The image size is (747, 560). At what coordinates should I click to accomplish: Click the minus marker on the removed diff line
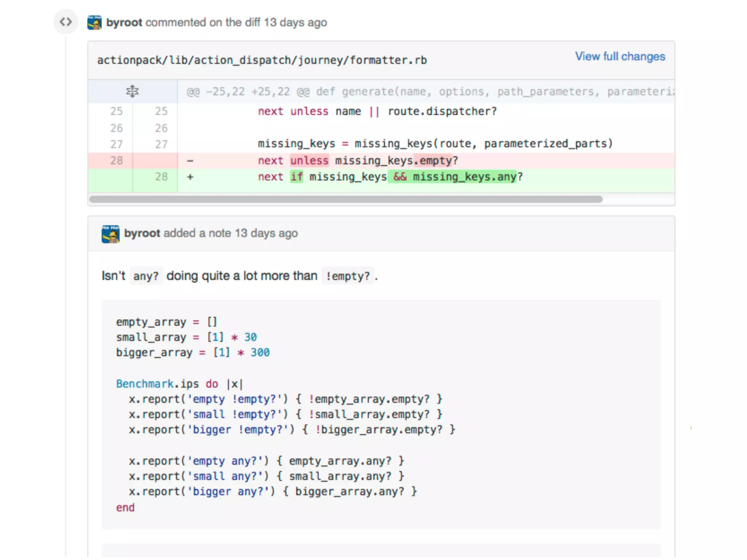pos(190,161)
